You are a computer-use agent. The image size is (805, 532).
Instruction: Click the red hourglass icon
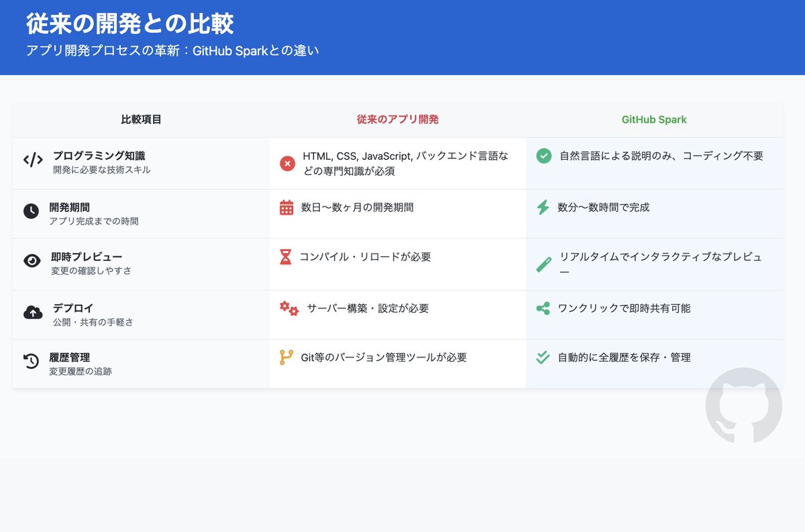coord(287,258)
